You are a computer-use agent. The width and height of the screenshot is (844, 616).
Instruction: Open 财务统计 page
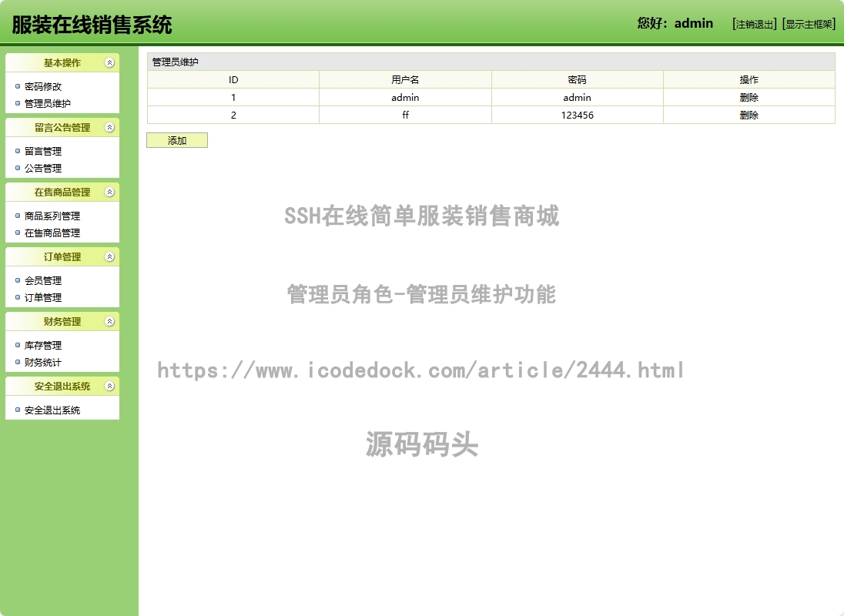tap(43, 362)
